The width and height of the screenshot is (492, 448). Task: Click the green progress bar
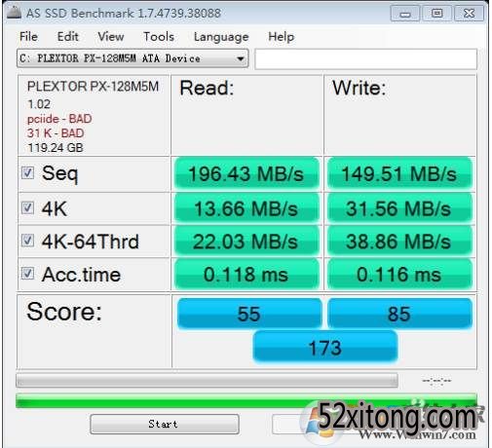click(246, 400)
